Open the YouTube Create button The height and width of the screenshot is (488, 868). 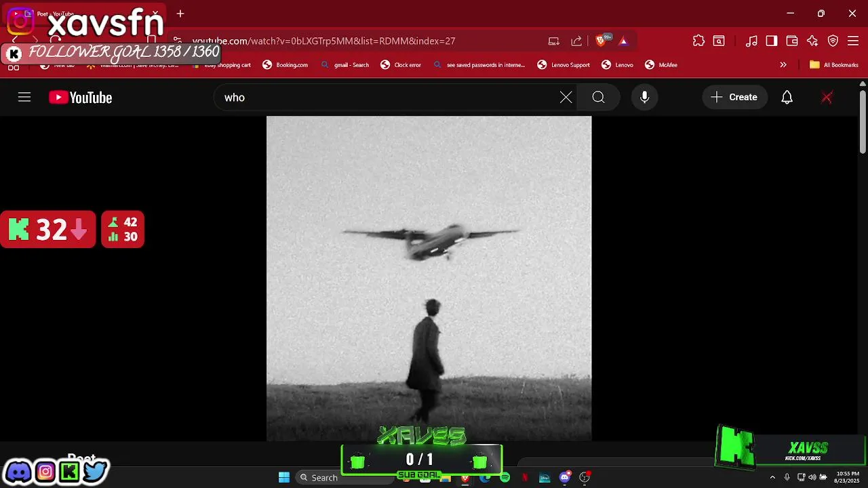tap(735, 98)
